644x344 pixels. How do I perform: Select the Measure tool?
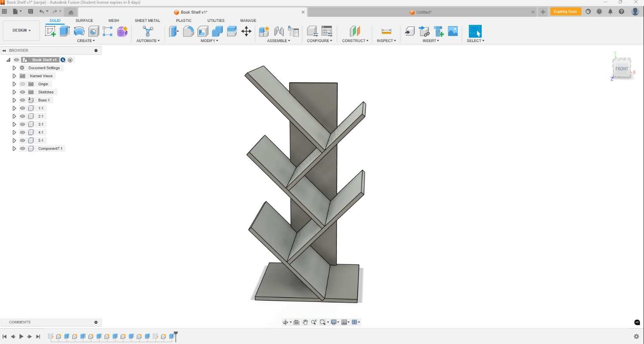386,31
